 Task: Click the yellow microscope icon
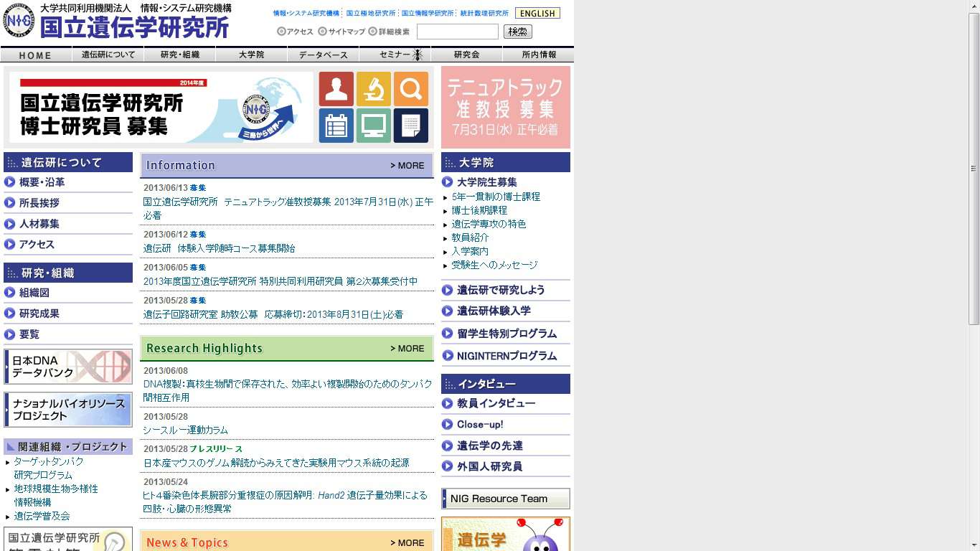click(373, 89)
